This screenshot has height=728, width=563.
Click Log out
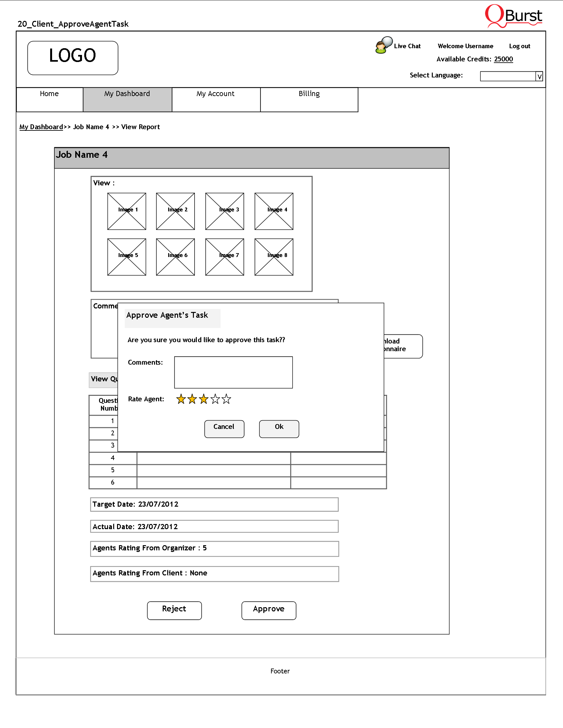[519, 46]
